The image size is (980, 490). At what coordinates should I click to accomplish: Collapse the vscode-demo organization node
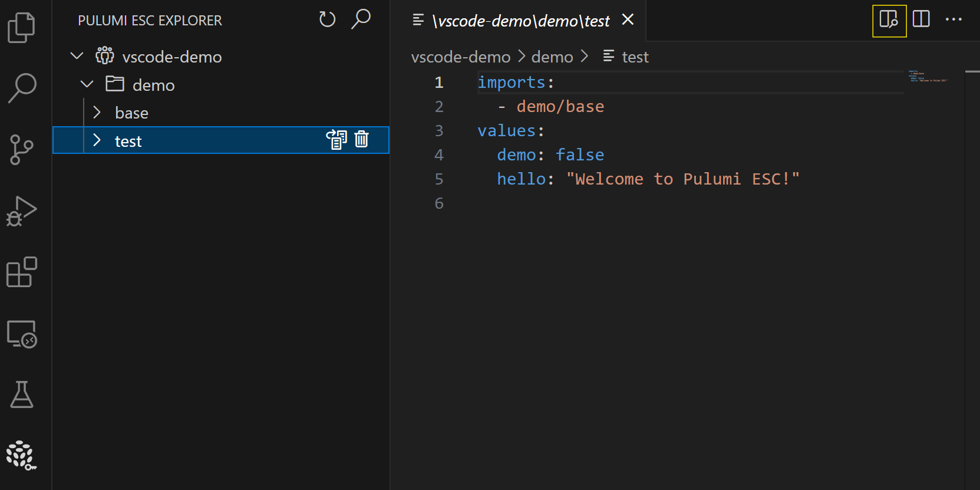coord(77,56)
